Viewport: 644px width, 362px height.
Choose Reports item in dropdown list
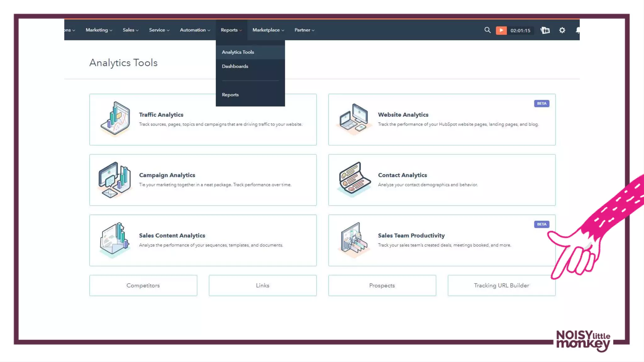click(230, 95)
